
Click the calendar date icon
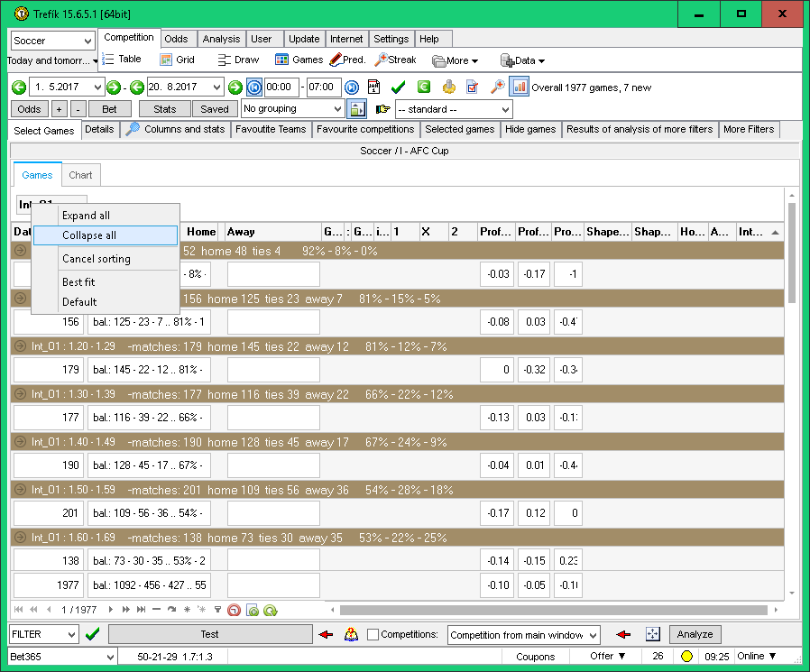pyautogui.click(x=373, y=87)
